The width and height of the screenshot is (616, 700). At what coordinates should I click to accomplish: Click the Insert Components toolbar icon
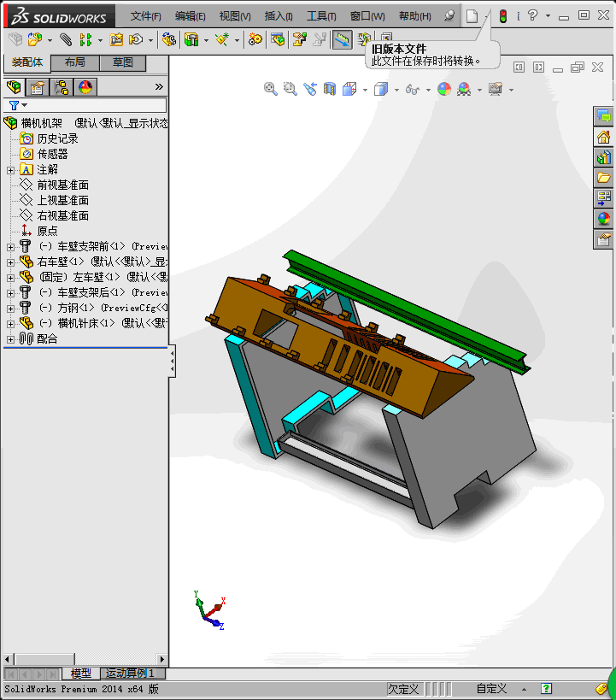[x=35, y=39]
